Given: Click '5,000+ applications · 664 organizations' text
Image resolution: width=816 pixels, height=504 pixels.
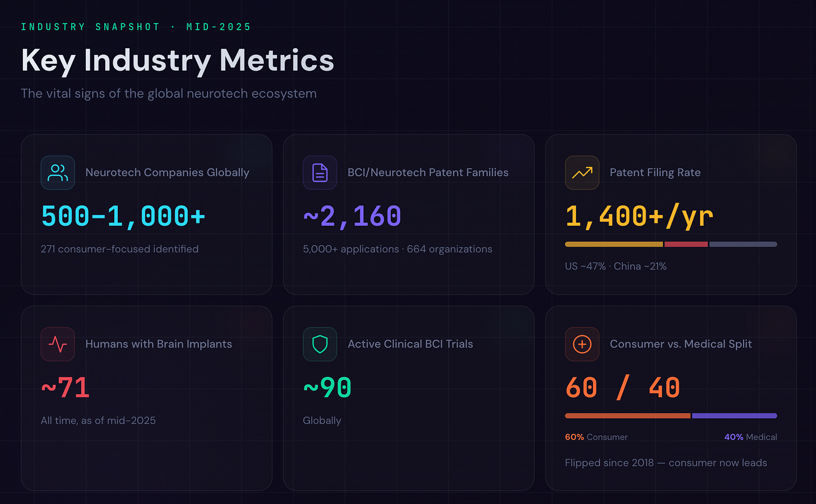Looking at the screenshot, I should click(397, 249).
